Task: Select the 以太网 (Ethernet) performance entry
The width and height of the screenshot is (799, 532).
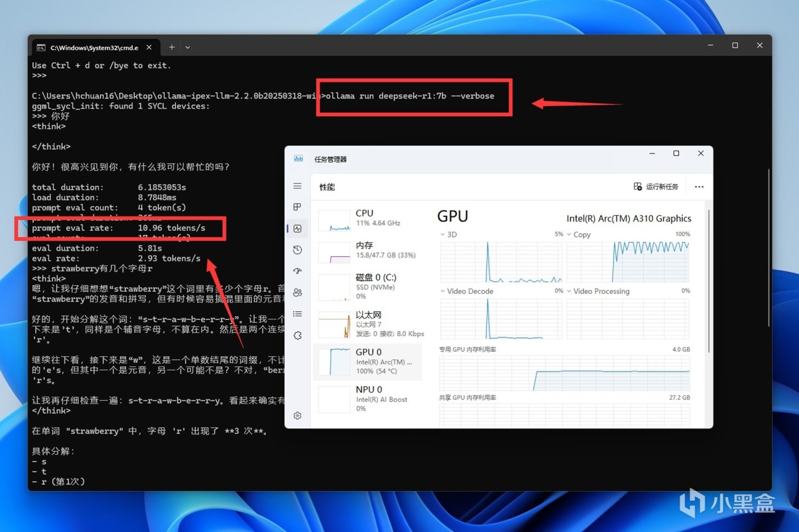Action: [x=367, y=324]
